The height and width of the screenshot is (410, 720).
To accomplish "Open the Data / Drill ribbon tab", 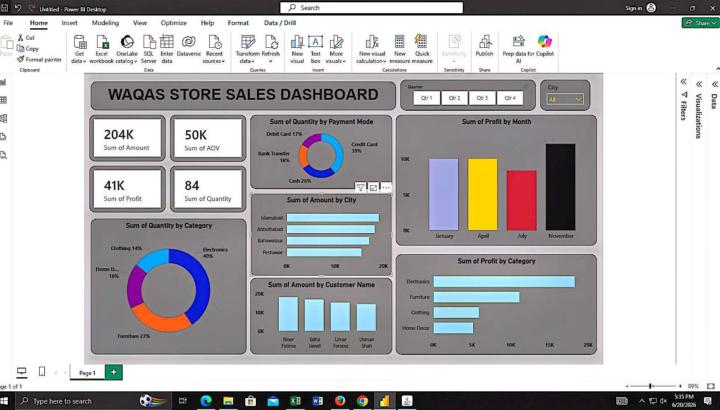I will 280,22.
